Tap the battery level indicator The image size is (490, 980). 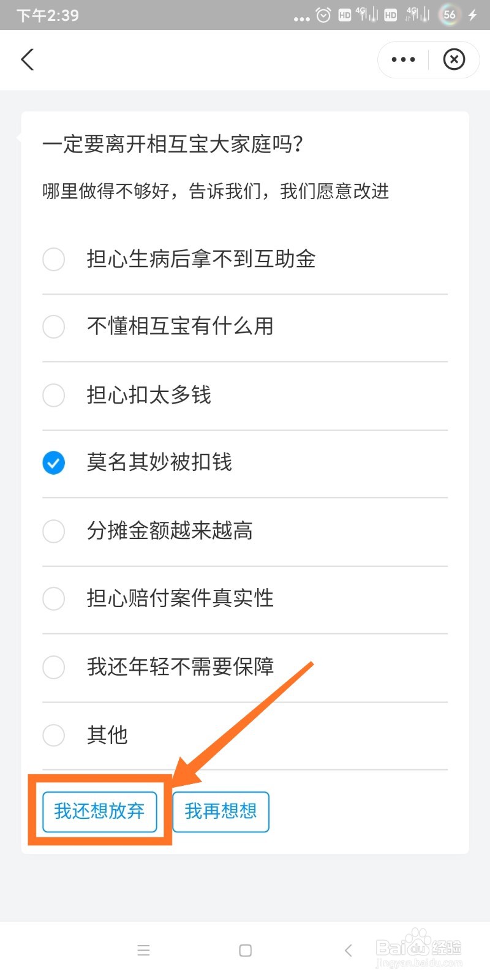click(450, 15)
